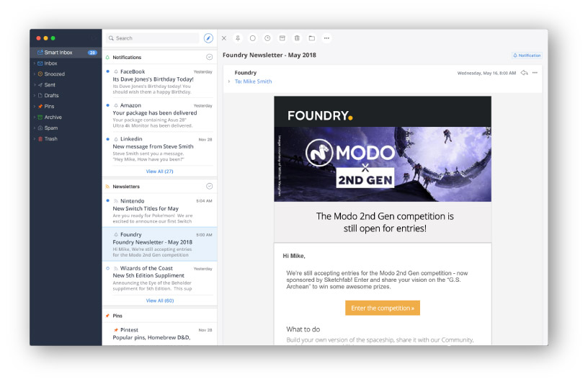Mark all Notifications done via check circle
The width and height of the screenshot is (588, 382).
[x=209, y=57]
